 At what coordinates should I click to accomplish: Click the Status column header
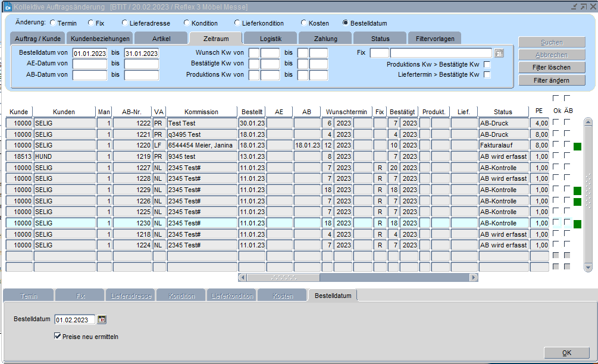(x=503, y=112)
